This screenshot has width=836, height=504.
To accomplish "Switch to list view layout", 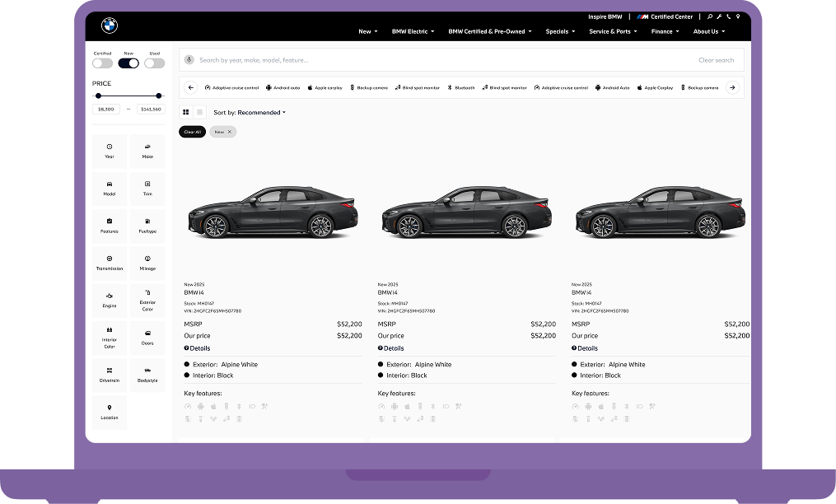I will click(x=199, y=112).
